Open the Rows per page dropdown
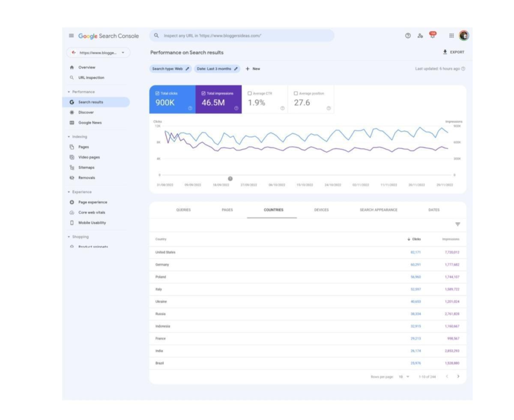 click(x=404, y=377)
